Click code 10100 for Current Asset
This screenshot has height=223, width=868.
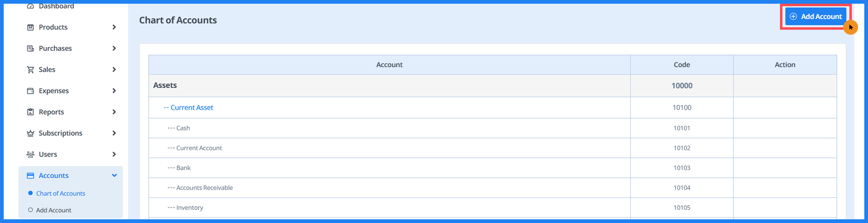[682, 108]
